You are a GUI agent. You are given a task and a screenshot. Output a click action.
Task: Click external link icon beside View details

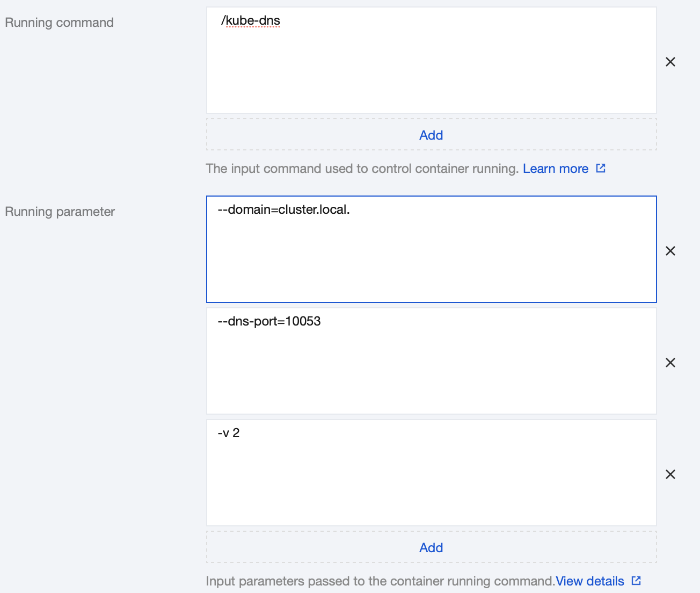click(x=636, y=581)
